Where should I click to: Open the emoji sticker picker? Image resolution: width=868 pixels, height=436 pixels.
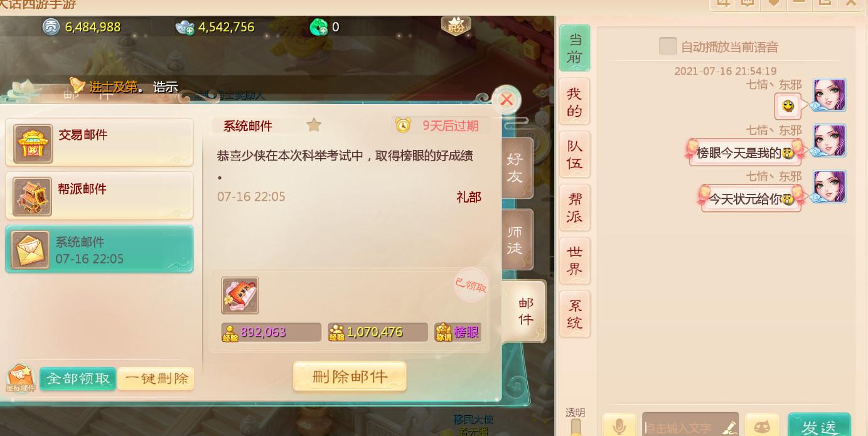pos(762,426)
